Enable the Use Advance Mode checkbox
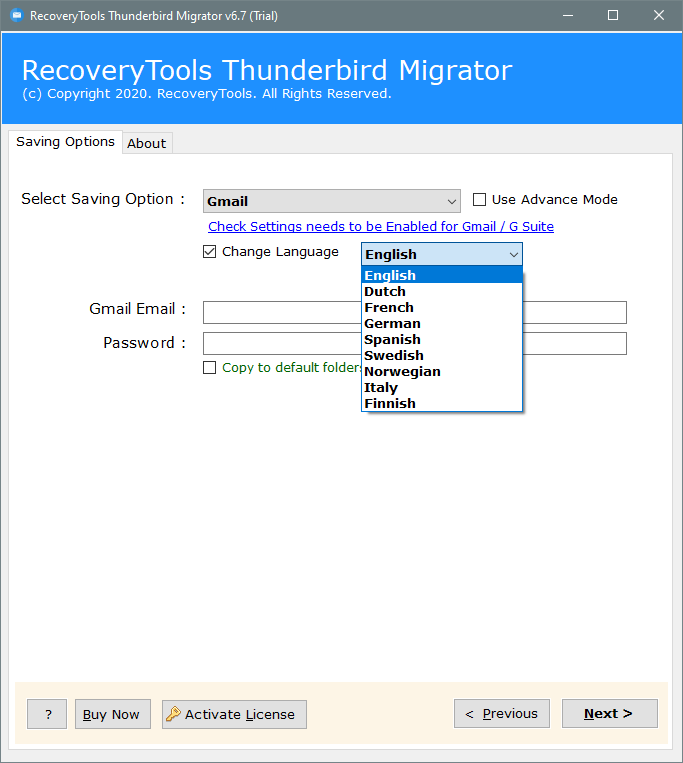This screenshot has height=763, width=683. click(479, 200)
